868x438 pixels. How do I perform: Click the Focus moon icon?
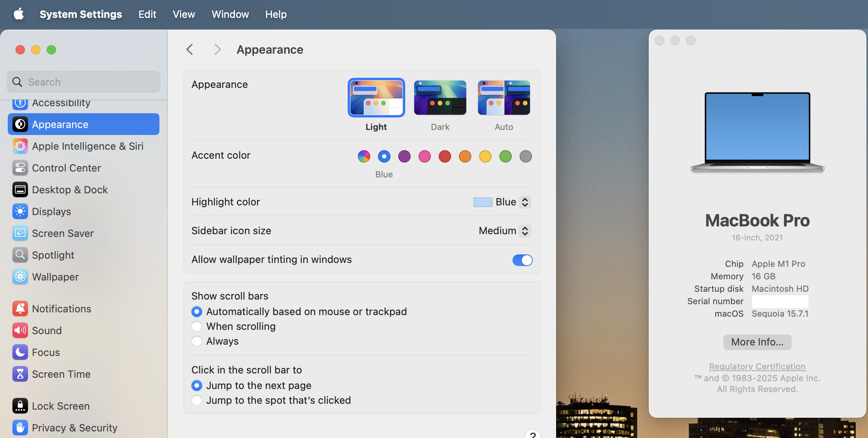[20, 352]
